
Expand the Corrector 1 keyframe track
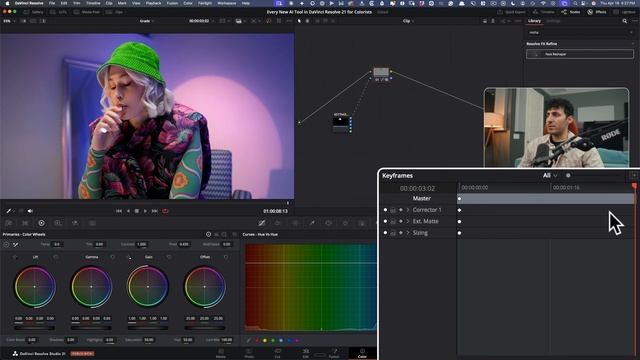click(408, 210)
